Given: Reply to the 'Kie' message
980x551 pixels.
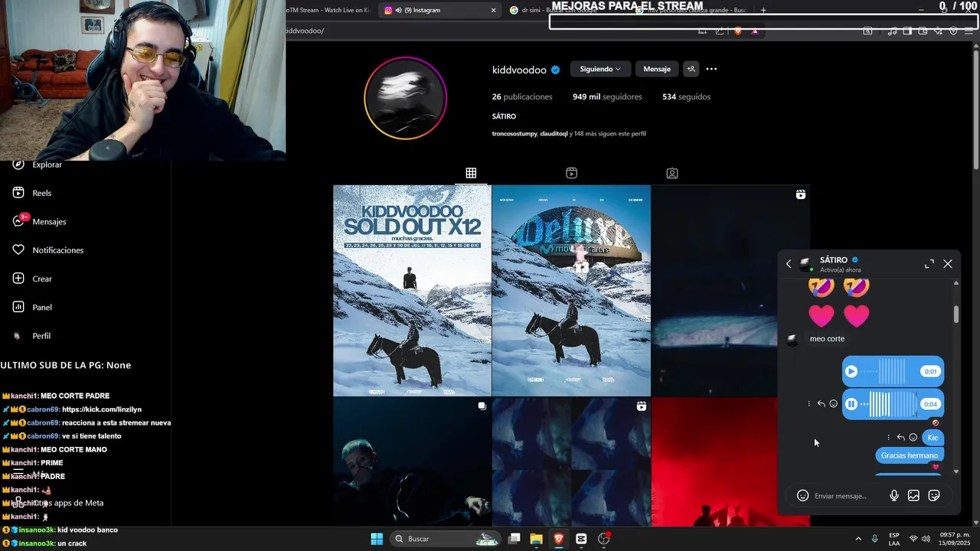Looking at the screenshot, I should [x=901, y=438].
